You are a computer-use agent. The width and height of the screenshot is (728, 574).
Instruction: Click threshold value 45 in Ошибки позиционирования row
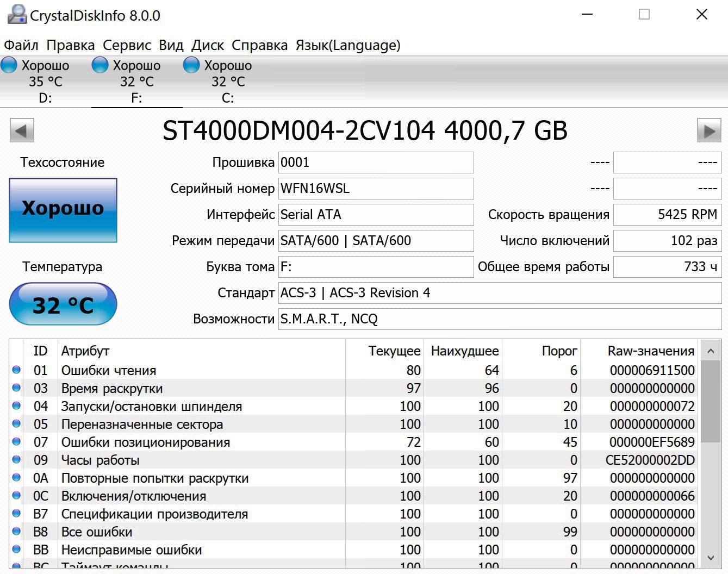(570, 442)
